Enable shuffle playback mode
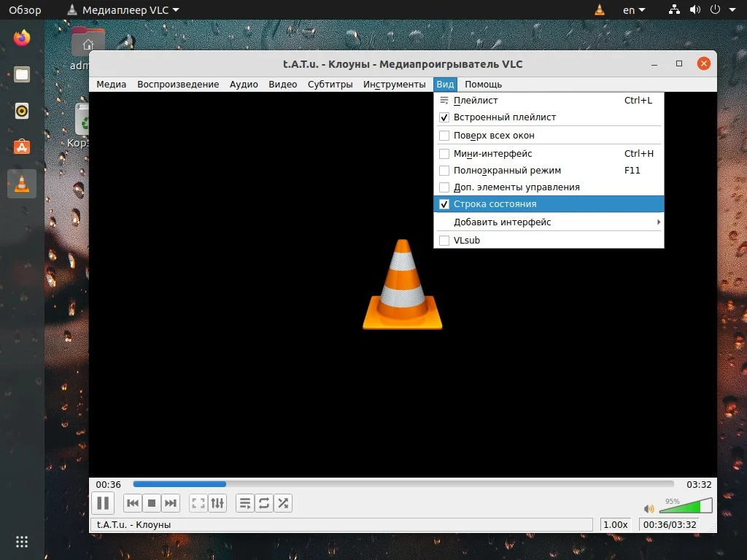Screen dimensions: 747x560 [x=282, y=502]
